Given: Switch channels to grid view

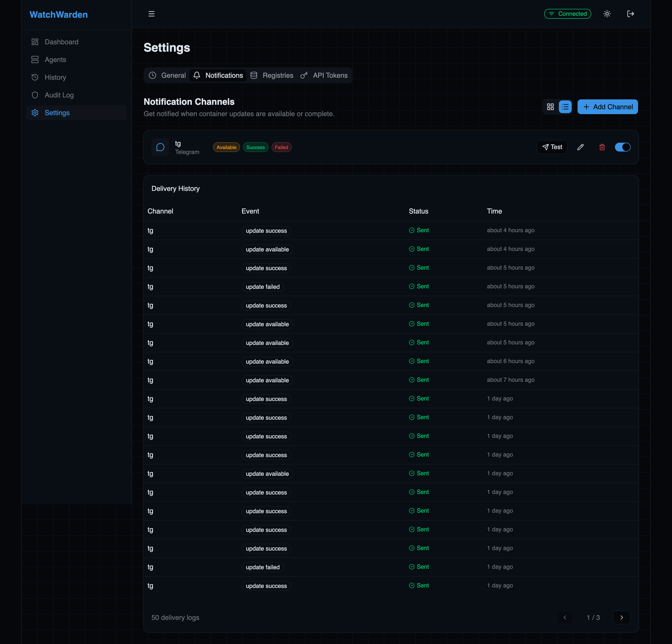Looking at the screenshot, I should [x=550, y=107].
